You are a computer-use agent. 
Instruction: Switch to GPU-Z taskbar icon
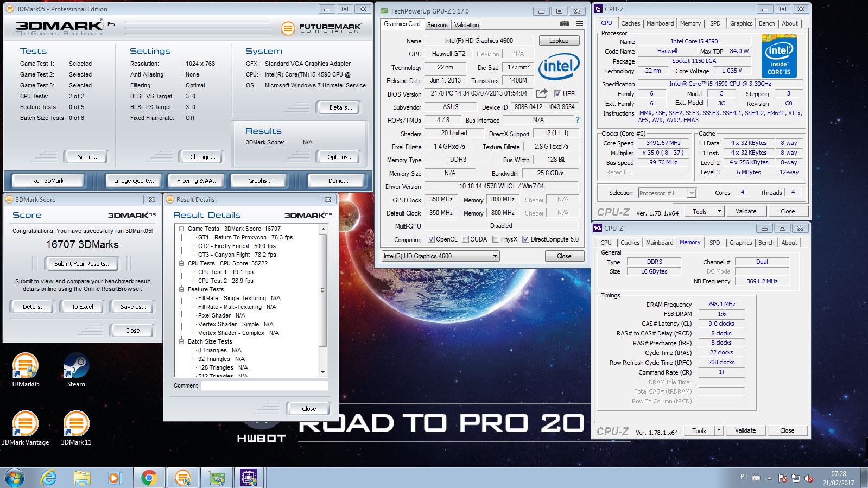click(x=217, y=478)
